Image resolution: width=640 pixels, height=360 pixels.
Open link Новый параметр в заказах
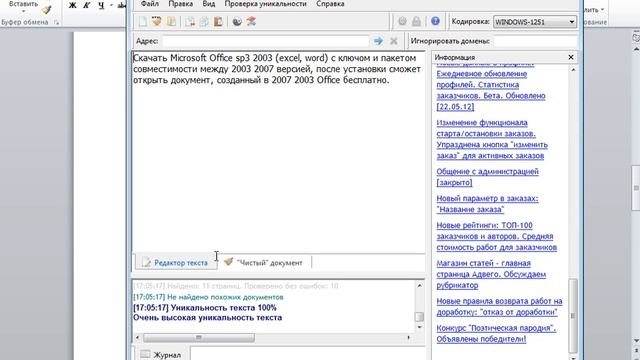tap(487, 204)
